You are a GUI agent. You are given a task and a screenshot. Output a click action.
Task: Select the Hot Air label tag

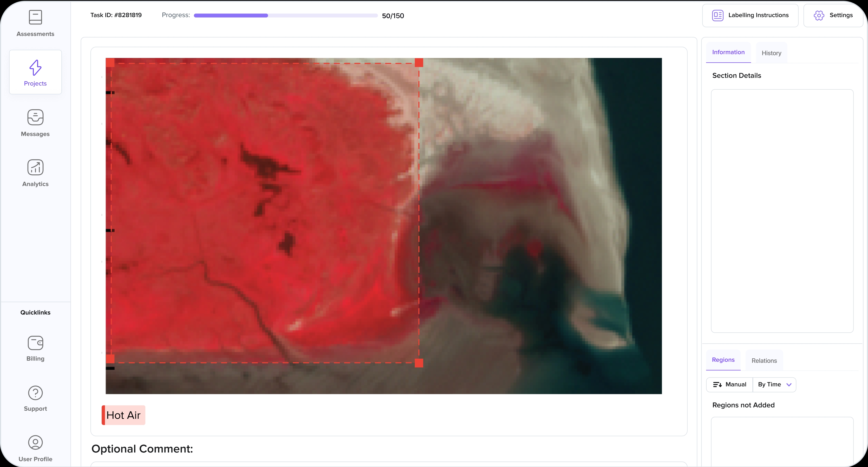(123, 415)
